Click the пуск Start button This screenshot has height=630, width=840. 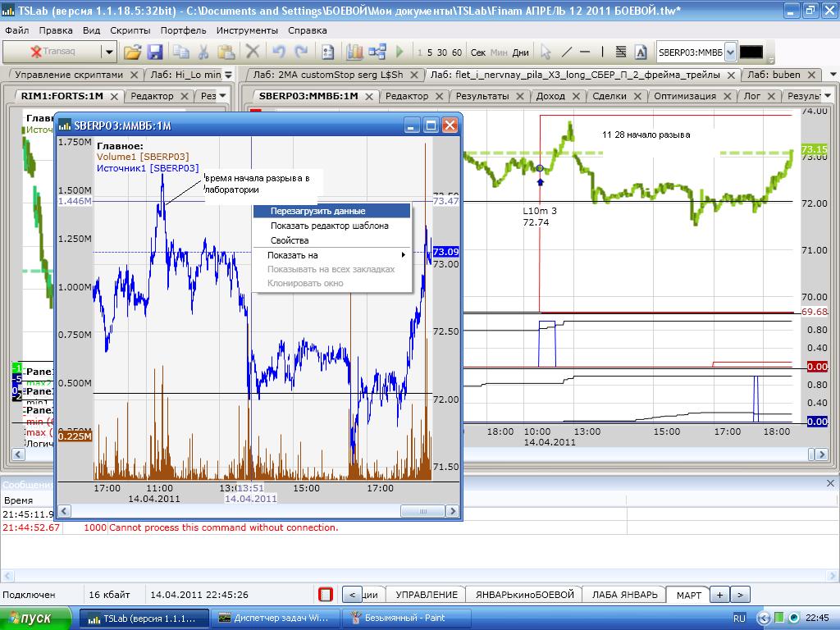[38, 618]
